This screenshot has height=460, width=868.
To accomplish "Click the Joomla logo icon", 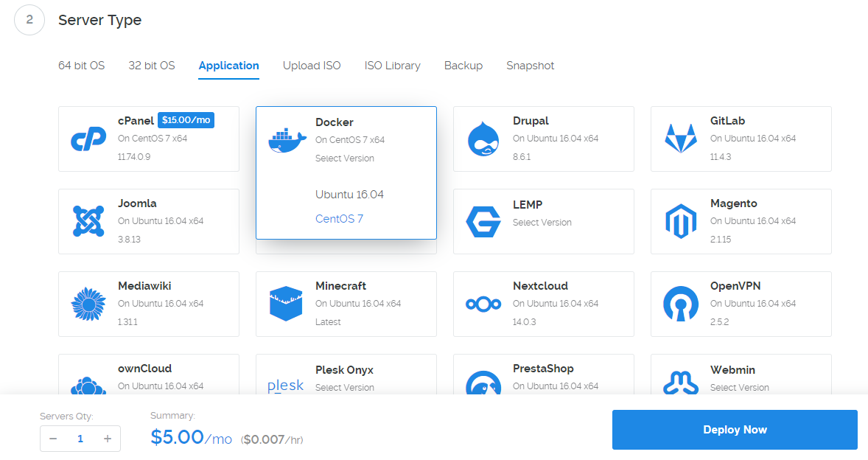I will [88, 221].
